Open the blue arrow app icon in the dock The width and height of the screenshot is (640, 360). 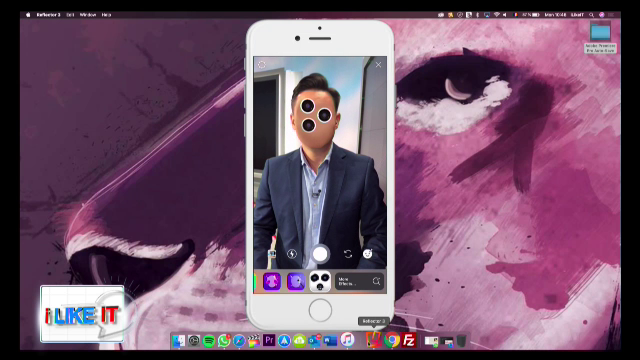coord(284,341)
